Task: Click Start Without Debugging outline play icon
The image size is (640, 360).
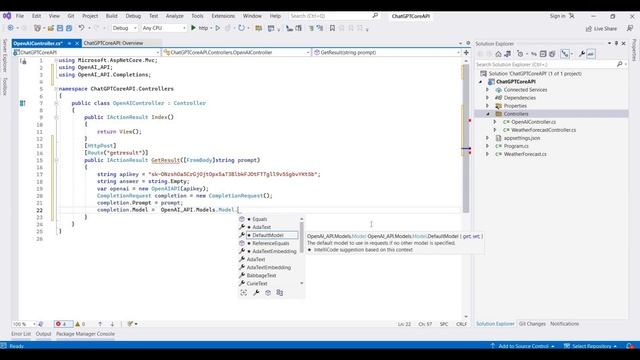Action: [x=218, y=28]
